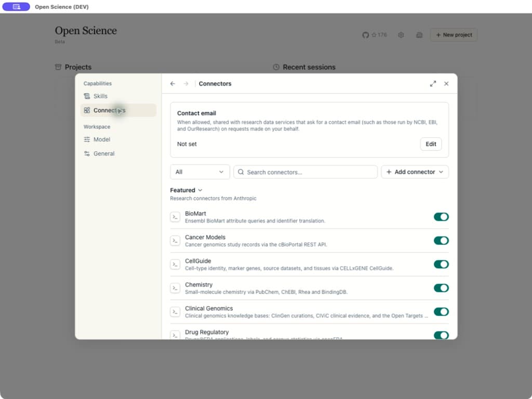Toggle the BioMart connector off
This screenshot has height=399, width=532.
441,217
